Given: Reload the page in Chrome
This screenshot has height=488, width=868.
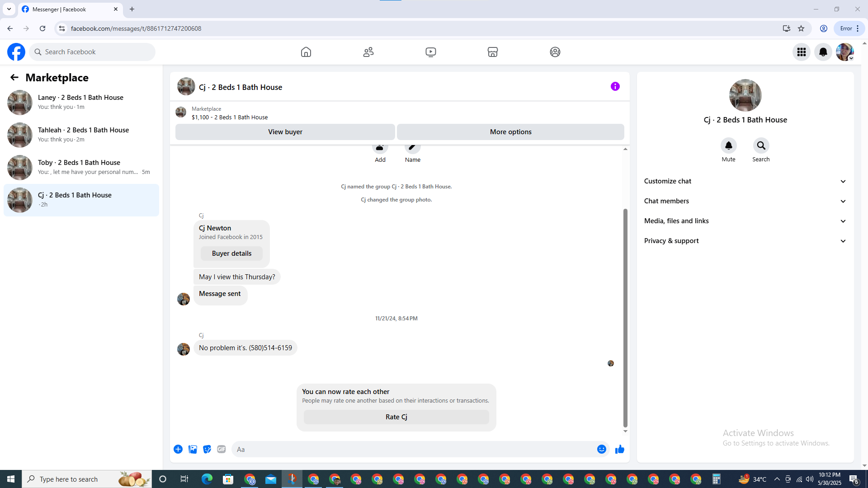Looking at the screenshot, I should [42, 28].
